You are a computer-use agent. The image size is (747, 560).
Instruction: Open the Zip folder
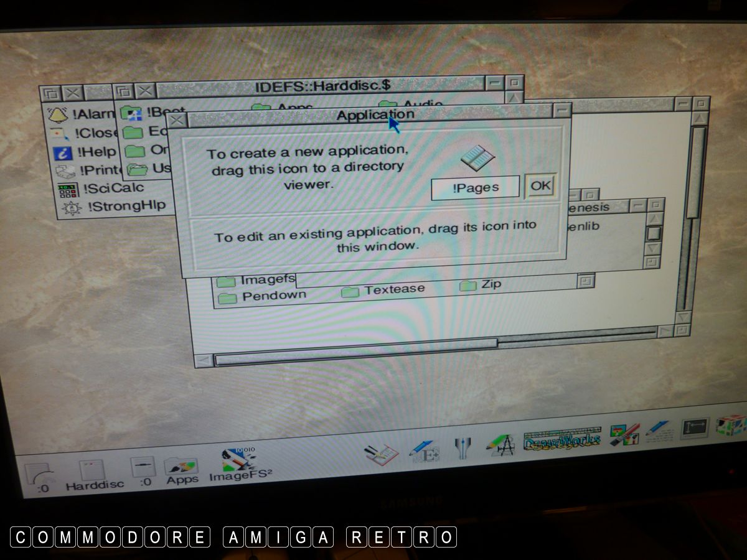point(467,286)
